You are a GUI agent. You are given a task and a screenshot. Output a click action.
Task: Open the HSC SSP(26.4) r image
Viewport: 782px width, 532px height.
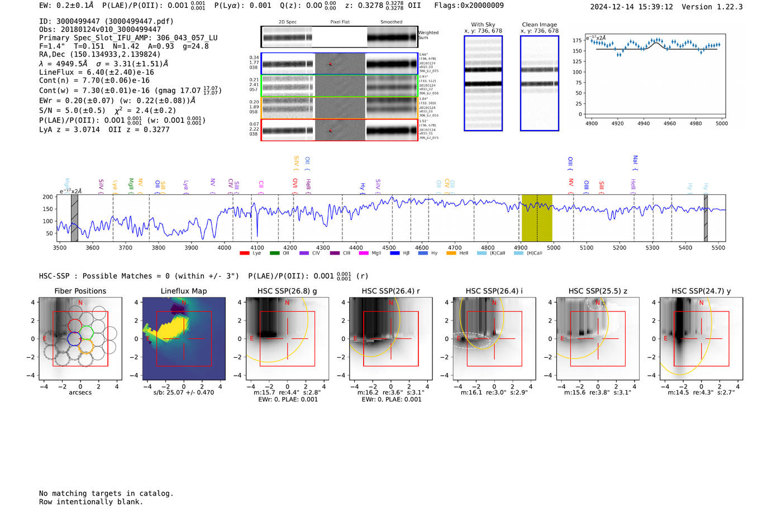(x=391, y=338)
